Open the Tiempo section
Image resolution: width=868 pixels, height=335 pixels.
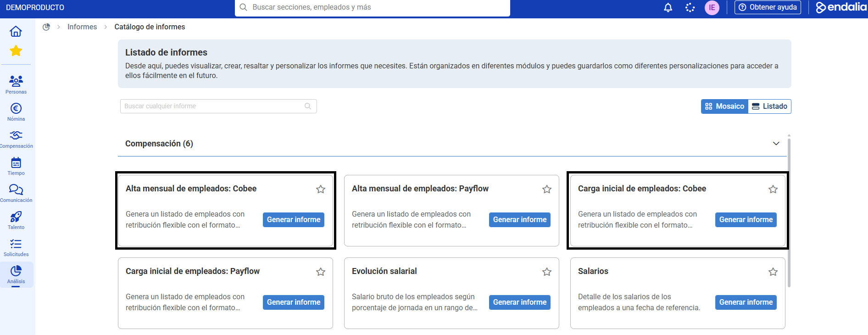[x=16, y=166]
